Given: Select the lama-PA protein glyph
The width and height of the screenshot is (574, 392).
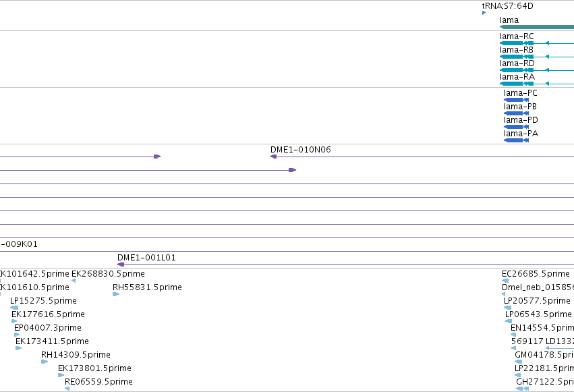Looking at the screenshot, I should pos(516,140).
